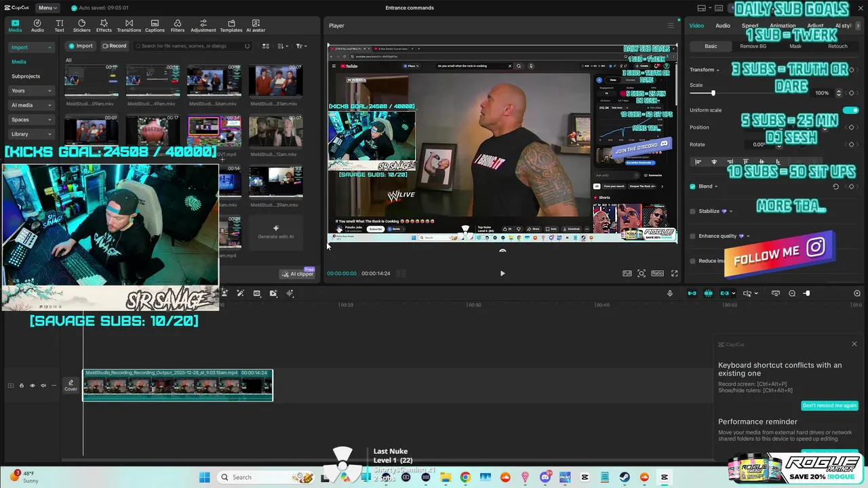Click the player snapshot focus icon
868x488 pixels.
click(x=642, y=273)
